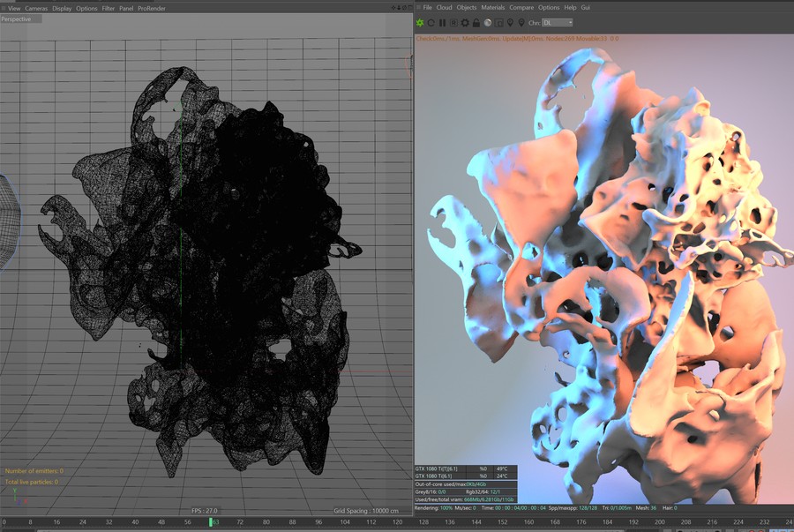Click the green Octane send scene icon
794x532 pixels.
pos(420,23)
